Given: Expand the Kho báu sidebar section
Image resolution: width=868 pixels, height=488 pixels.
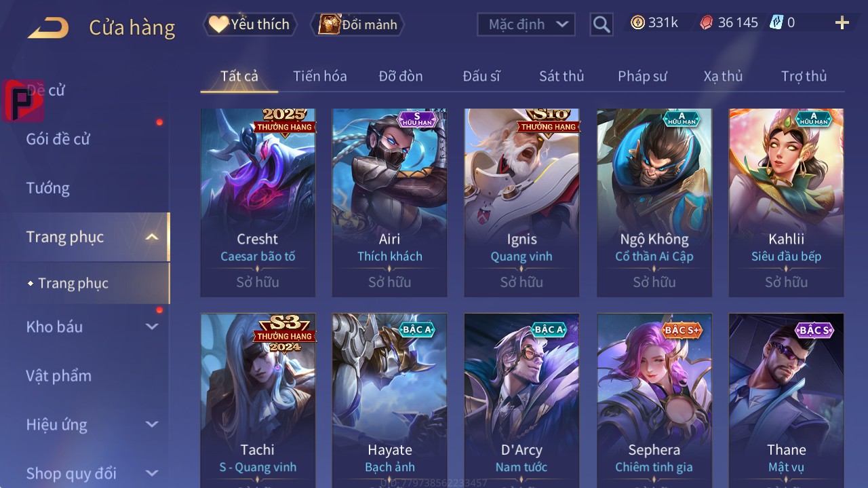Looking at the screenshot, I should coord(152,326).
